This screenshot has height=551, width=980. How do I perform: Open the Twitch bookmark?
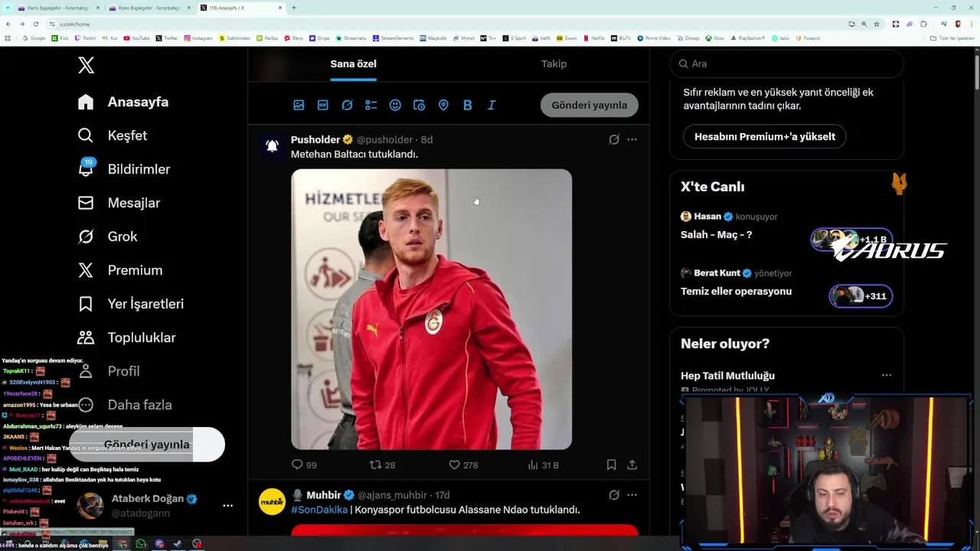(85, 38)
